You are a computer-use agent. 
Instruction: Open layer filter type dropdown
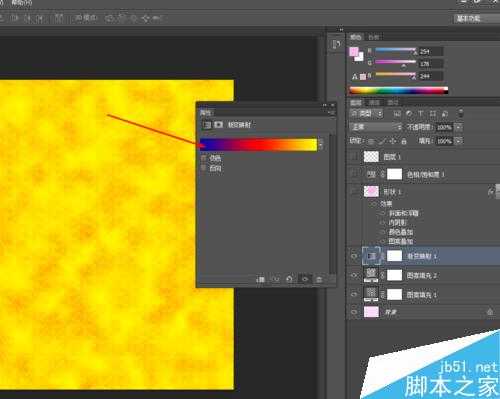(x=366, y=114)
